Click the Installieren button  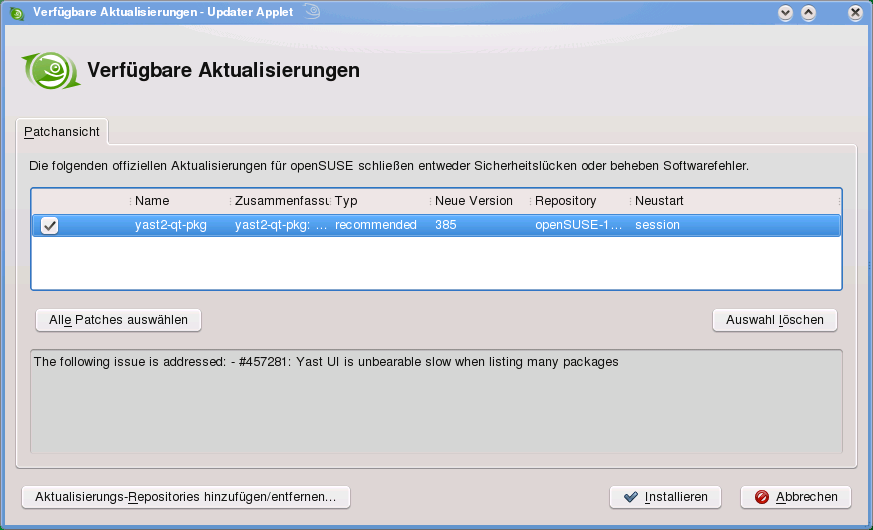pos(665,497)
